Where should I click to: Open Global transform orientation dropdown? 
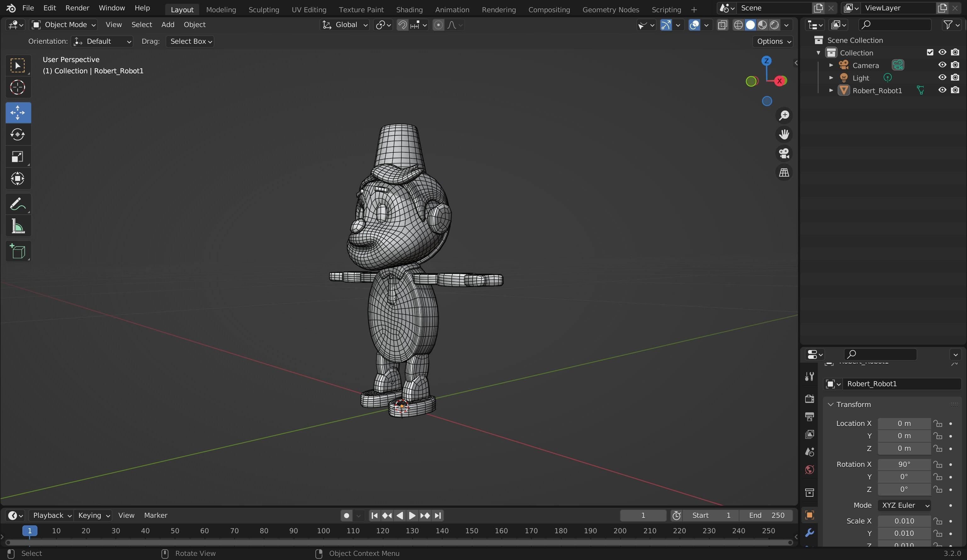[345, 25]
